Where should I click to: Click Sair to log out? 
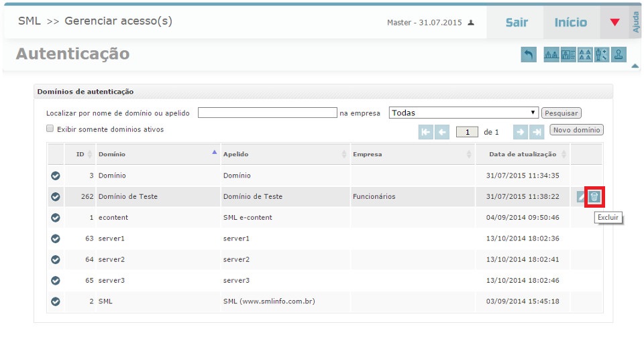[x=517, y=23]
